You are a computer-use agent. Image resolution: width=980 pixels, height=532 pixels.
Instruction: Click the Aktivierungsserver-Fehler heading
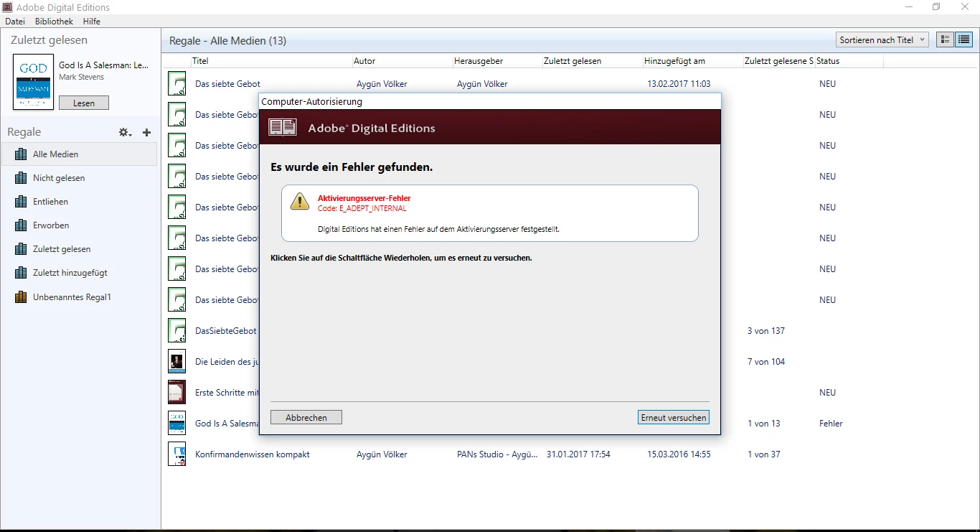[x=364, y=198]
